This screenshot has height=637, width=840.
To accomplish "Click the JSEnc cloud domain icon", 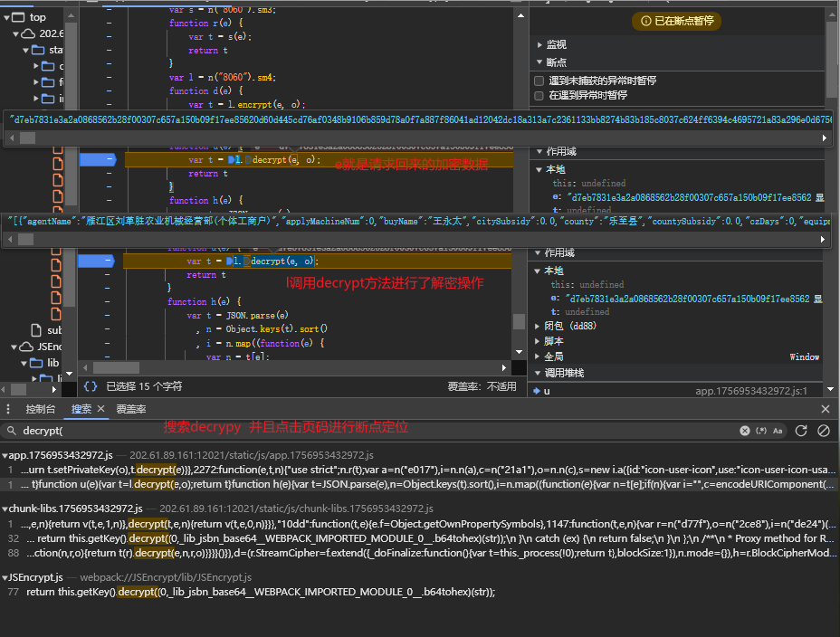I will (x=27, y=347).
